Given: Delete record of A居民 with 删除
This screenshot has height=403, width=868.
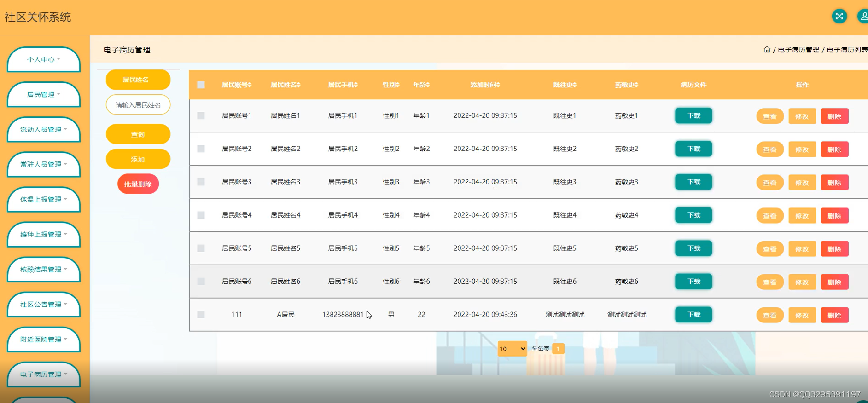Looking at the screenshot, I should click(x=834, y=315).
